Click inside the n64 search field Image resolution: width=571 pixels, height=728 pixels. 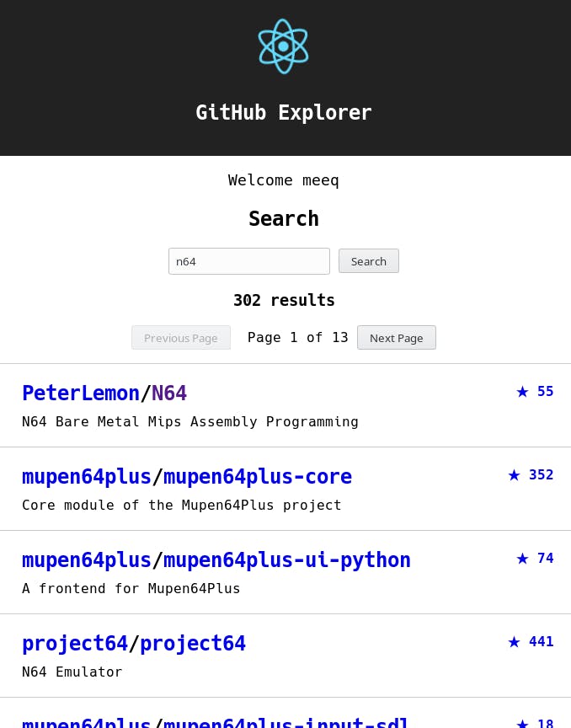coord(249,261)
